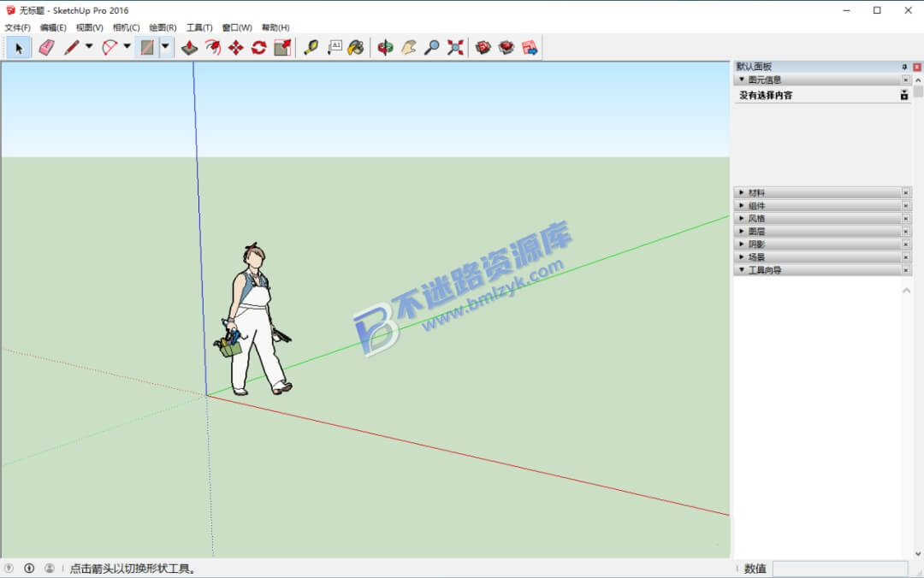Viewport: 924px width, 578px height.
Task: Close the 风格 panel section
Action: pyautogui.click(x=906, y=219)
